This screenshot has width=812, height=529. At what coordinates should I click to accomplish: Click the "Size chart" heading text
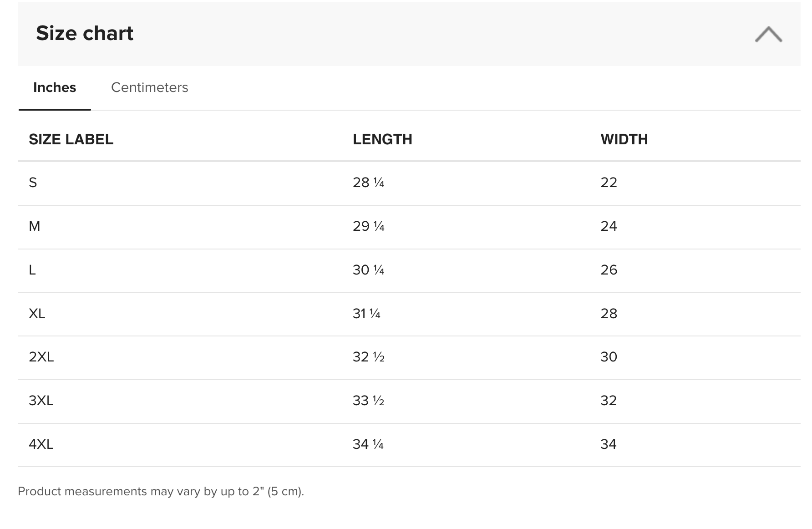pyautogui.click(x=85, y=33)
